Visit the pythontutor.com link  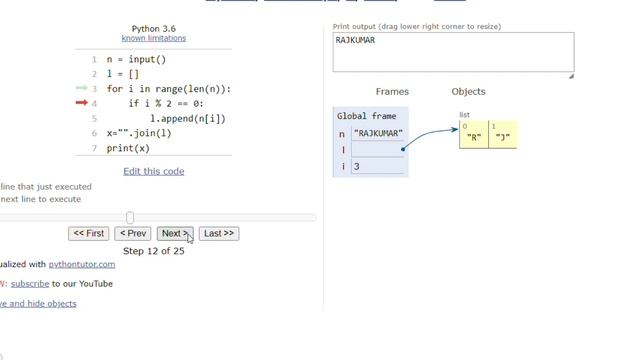[82, 264]
